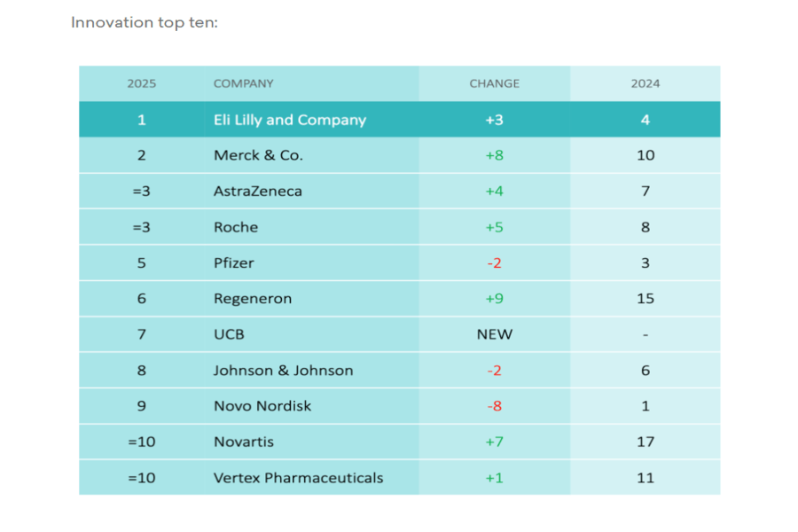Click the Eli Lilly and Company name
798x532 pixels.
289,120
